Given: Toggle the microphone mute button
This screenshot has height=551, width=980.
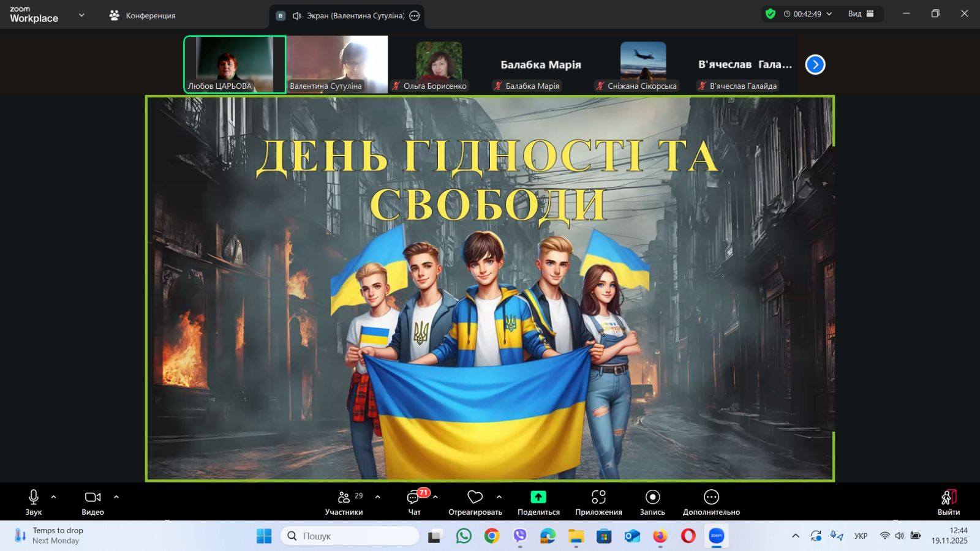Looking at the screenshot, I should (34, 497).
